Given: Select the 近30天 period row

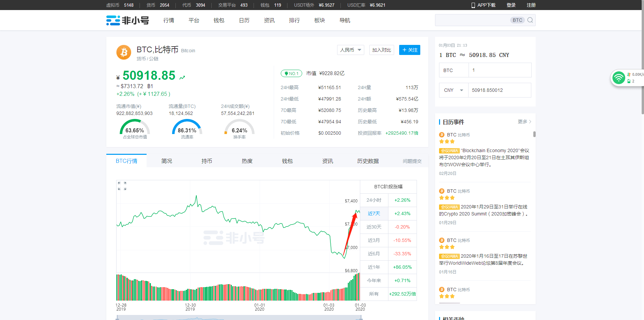Looking at the screenshot, I should tap(388, 227).
